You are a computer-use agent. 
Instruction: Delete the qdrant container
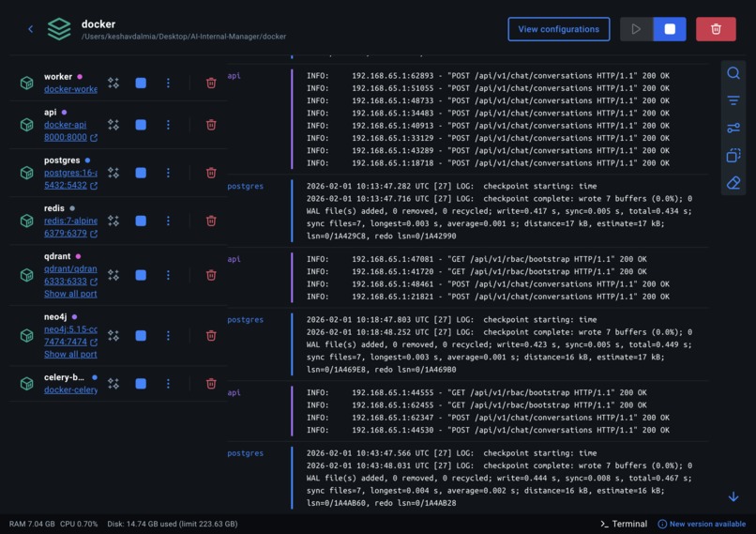211,275
